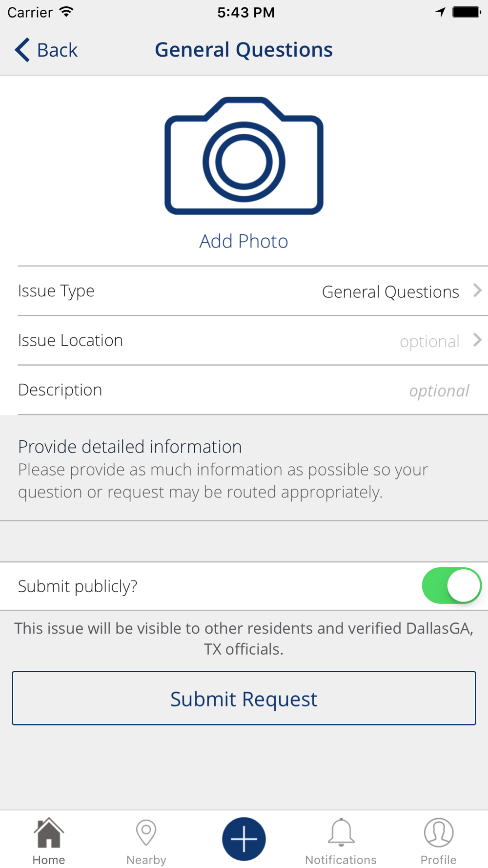Open the Profile tab label

coord(438,860)
